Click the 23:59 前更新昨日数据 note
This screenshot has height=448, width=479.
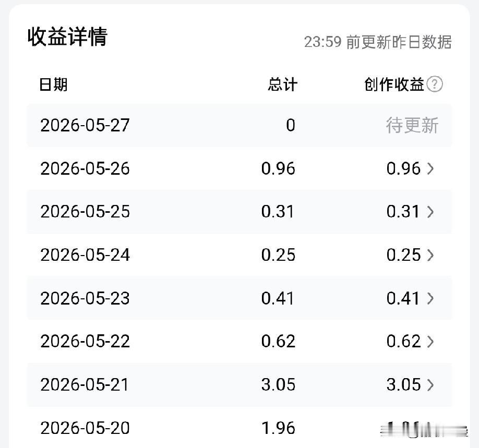(x=378, y=42)
